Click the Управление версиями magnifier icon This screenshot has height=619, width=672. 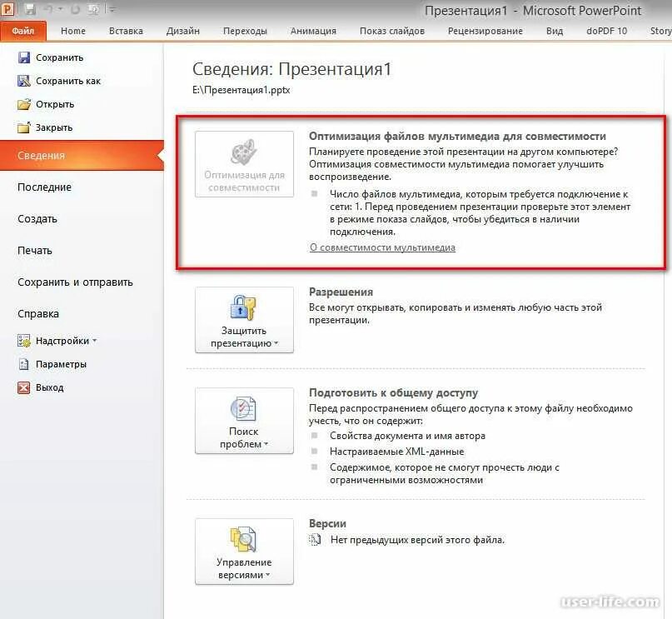click(x=243, y=539)
